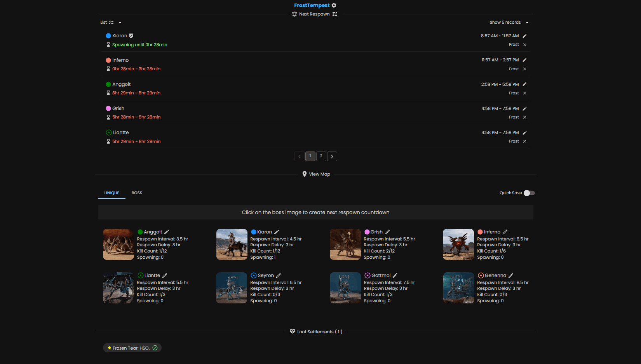This screenshot has height=364, width=641.
Task: Open FrostTempest settings gear
Action: pos(334,5)
